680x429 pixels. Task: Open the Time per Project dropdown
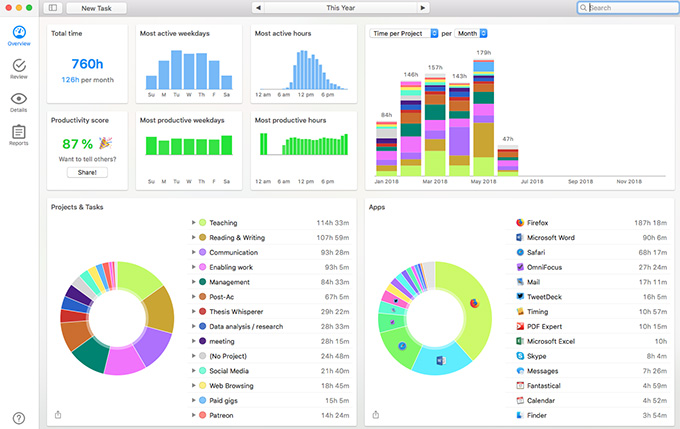404,33
